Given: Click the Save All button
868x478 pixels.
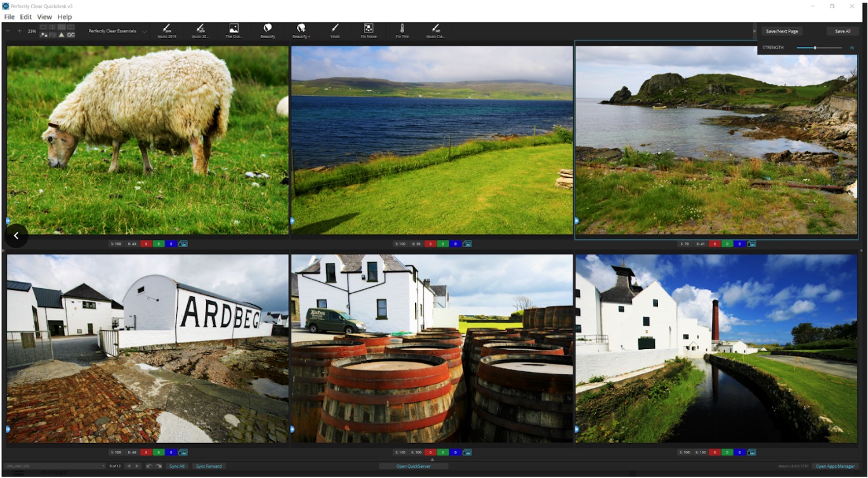Looking at the screenshot, I should pyautogui.click(x=843, y=31).
